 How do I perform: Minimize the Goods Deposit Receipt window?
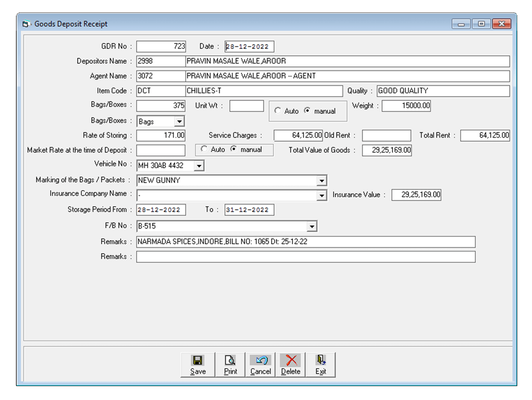pyautogui.click(x=461, y=24)
